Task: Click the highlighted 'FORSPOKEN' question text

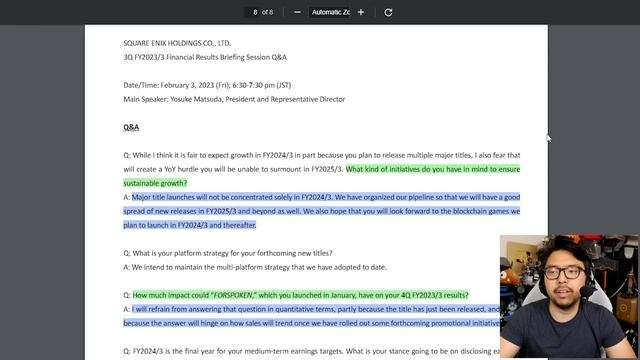Action: click(300, 295)
